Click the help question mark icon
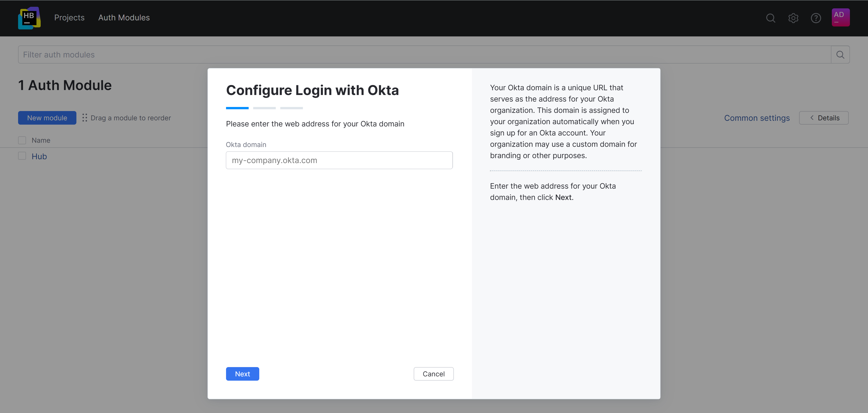The height and width of the screenshot is (413, 868). point(816,18)
